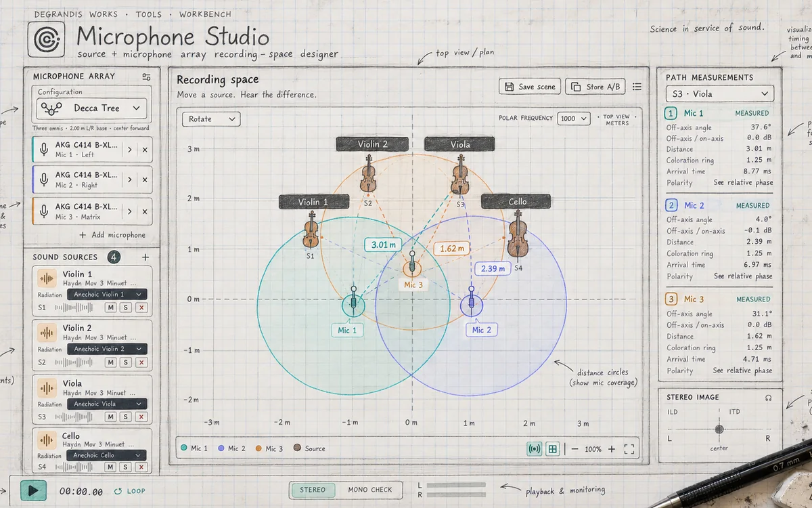Open the Decca Tree configuration dropdown

point(92,108)
